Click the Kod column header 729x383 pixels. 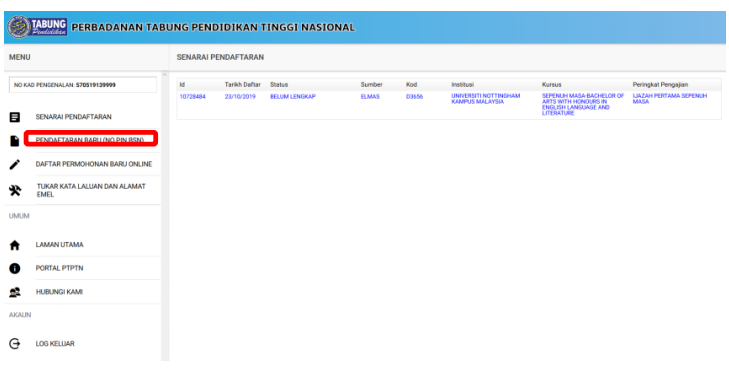pos(411,85)
